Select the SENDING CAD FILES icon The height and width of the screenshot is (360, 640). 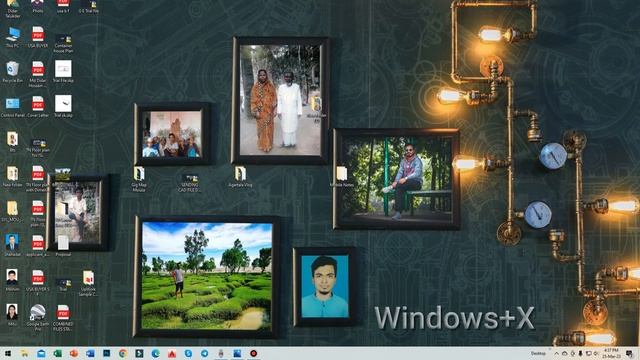[189, 183]
